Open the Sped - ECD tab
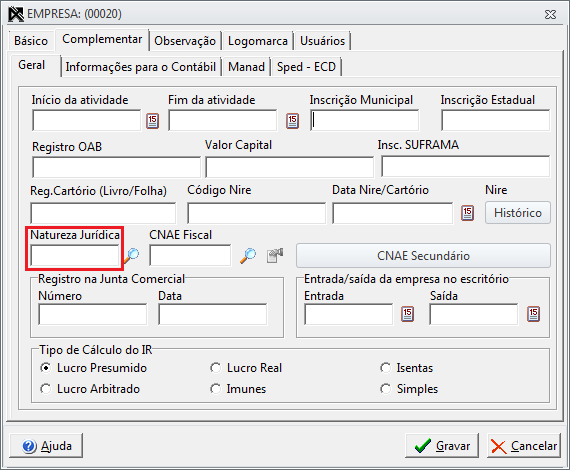 306,67
